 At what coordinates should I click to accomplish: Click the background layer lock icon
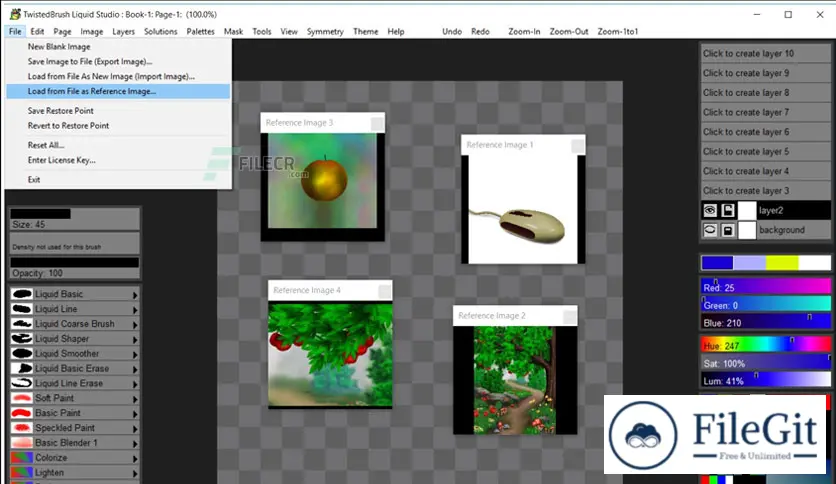[728, 230]
